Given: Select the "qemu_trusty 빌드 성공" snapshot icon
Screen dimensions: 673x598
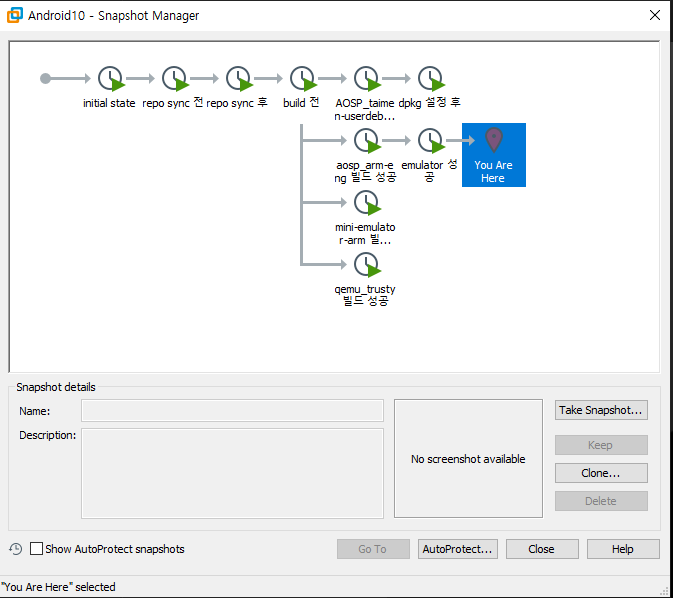Looking at the screenshot, I should tap(367, 264).
